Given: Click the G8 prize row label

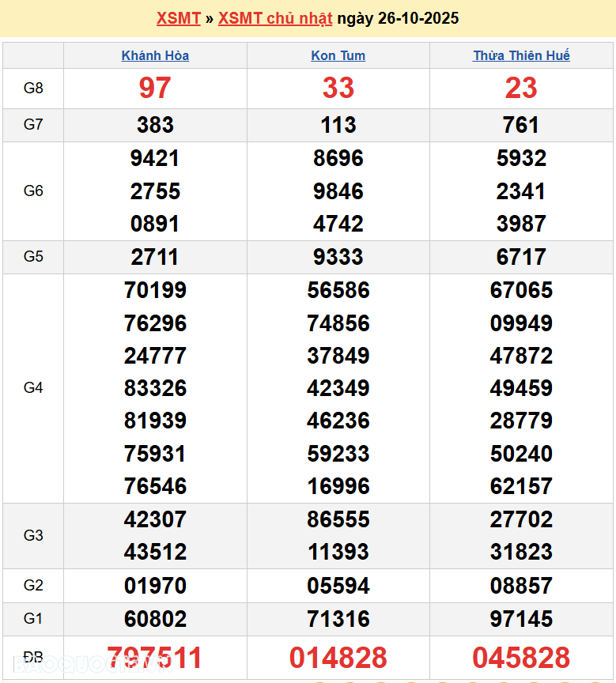Looking at the screenshot, I should pos(33,88).
